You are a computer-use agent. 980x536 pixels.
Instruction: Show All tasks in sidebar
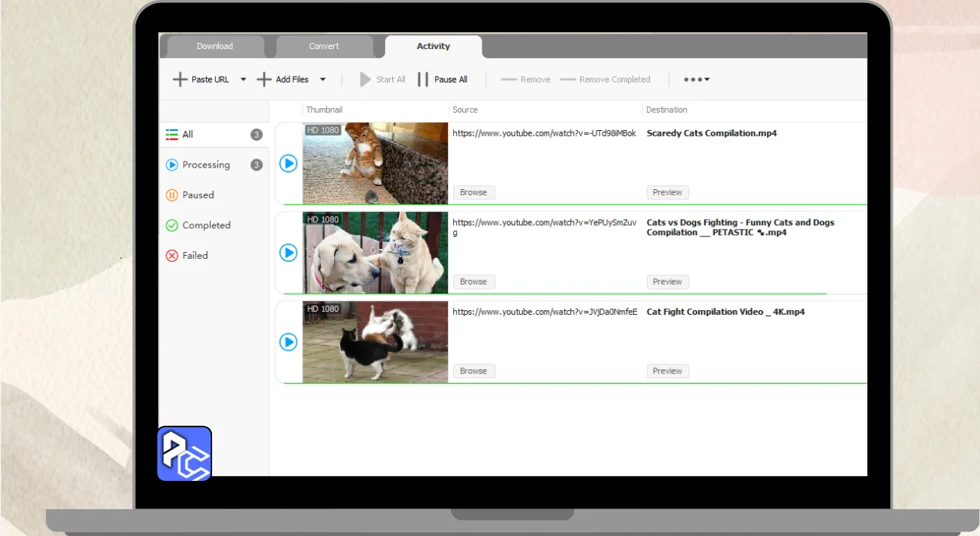(x=188, y=135)
